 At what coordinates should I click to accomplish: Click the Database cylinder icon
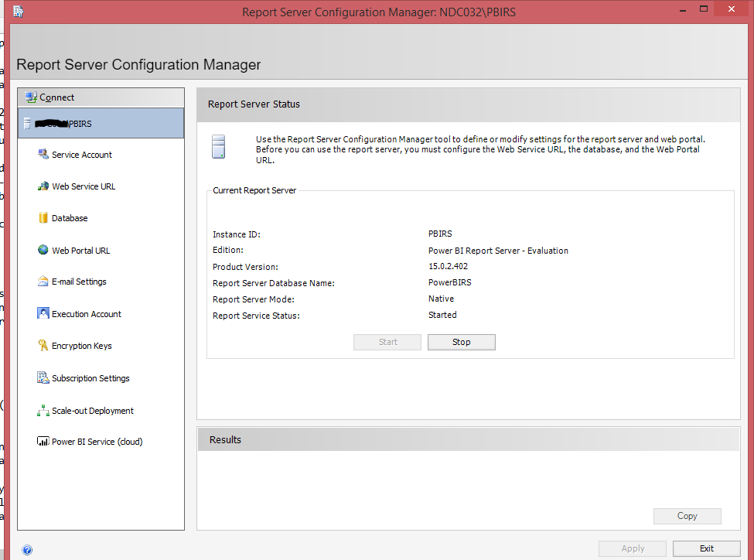(43, 218)
